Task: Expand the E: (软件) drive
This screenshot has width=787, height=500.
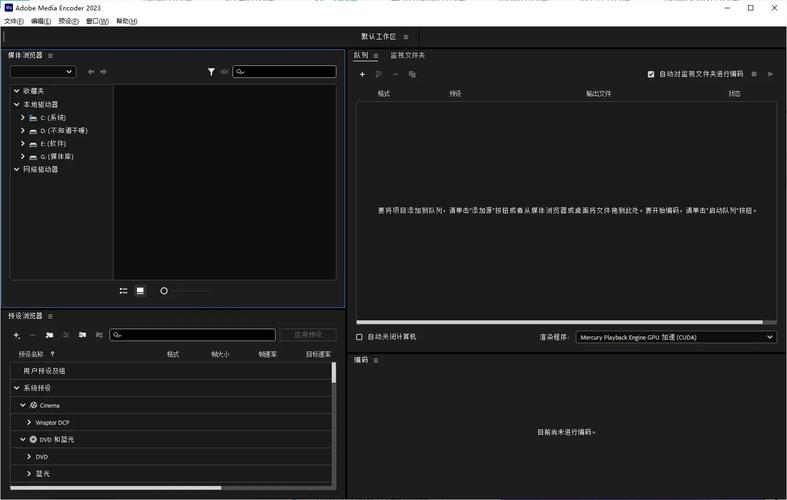Action: coord(23,144)
